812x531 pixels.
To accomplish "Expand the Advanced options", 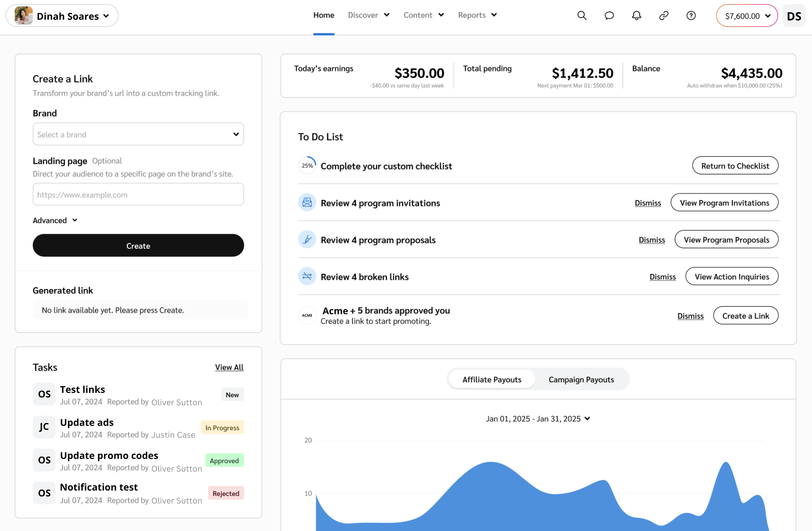I will pos(55,220).
